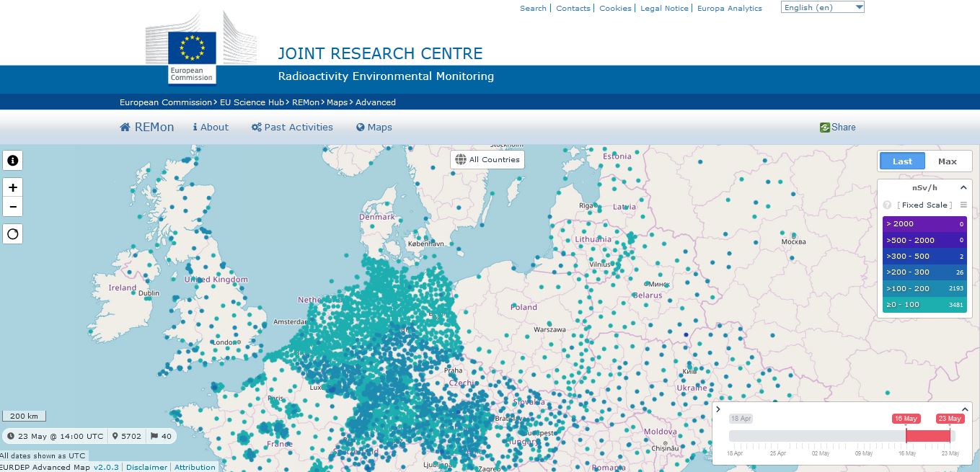Click European Commission in the breadcrumb
The height and width of the screenshot is (472, 980).
pos(166,102)
